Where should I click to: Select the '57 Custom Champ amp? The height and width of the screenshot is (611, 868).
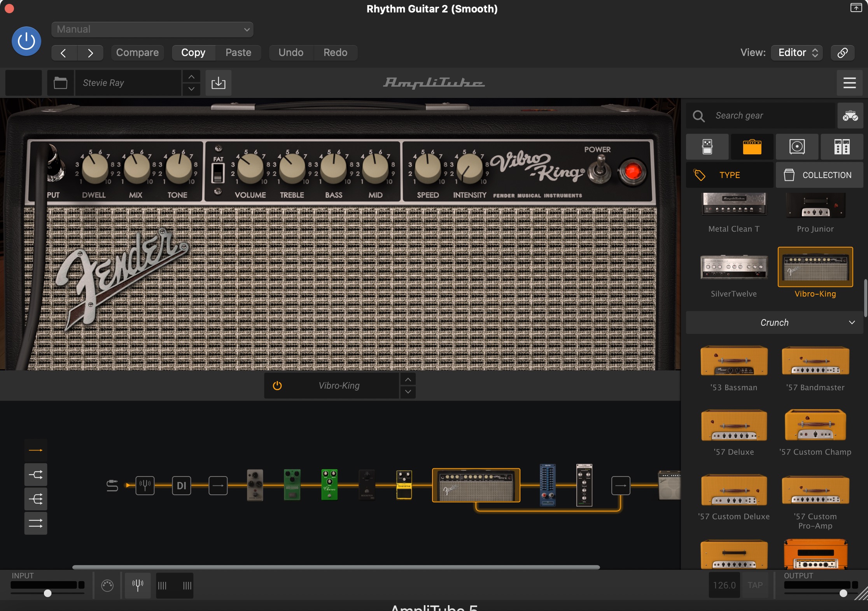click(x=815, y=433)
